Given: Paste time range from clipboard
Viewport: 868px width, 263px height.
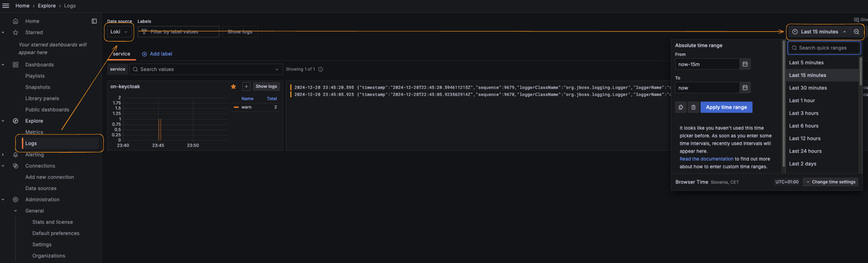Looking at the screenshot, I should point(693,107).
